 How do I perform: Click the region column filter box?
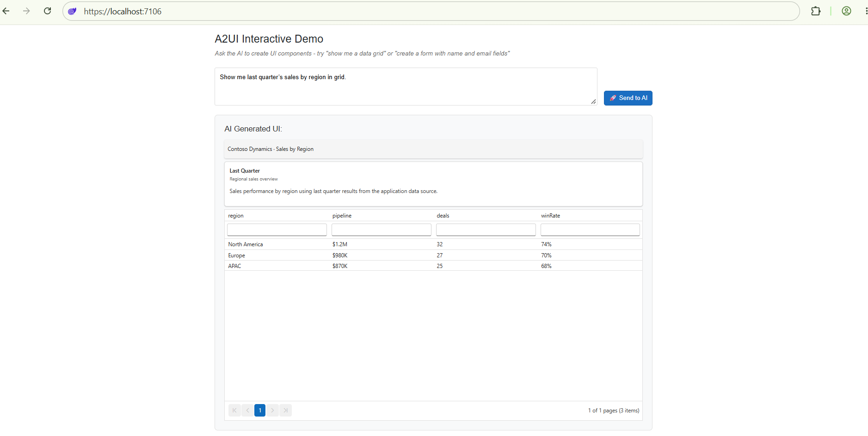tap(277, 230)
